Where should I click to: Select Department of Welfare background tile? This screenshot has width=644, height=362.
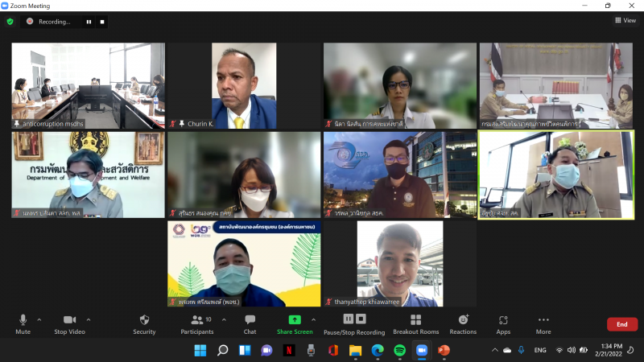(x=88, y=175)
